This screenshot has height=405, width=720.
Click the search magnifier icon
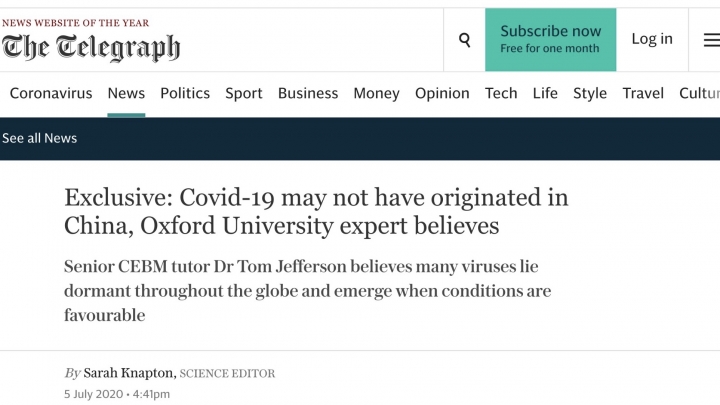tap(464, 40)
